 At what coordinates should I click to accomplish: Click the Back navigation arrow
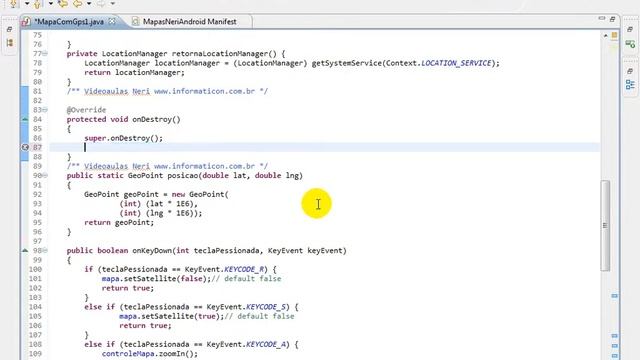[x=77, y=4]
